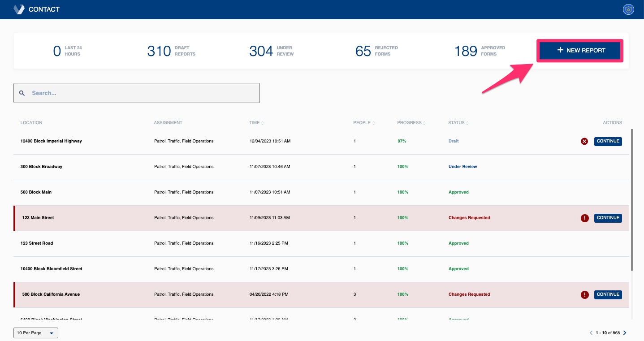644x341 pixels.
Task: Open the alert icon on 123 Main Street
Action: click(x=584, y=218)
